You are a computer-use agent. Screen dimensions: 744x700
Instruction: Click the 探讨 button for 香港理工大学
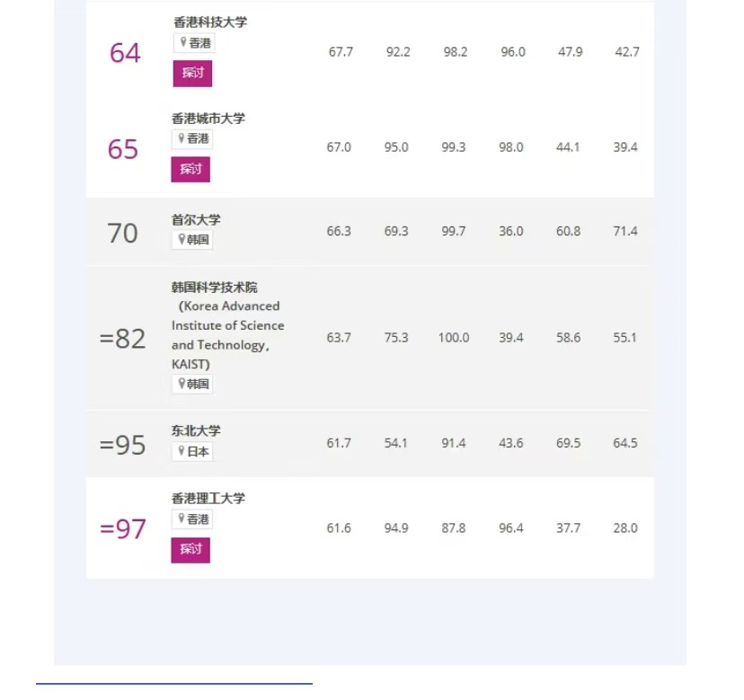(x=190, y=550)
